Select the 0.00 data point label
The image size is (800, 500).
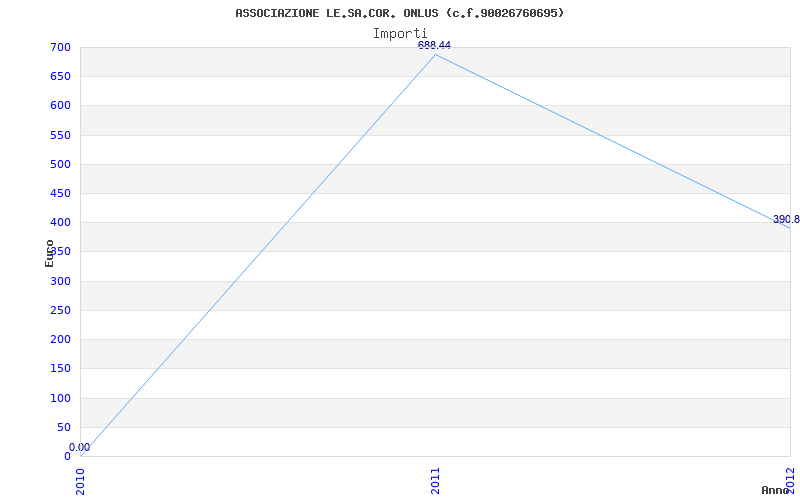[80, 447]
